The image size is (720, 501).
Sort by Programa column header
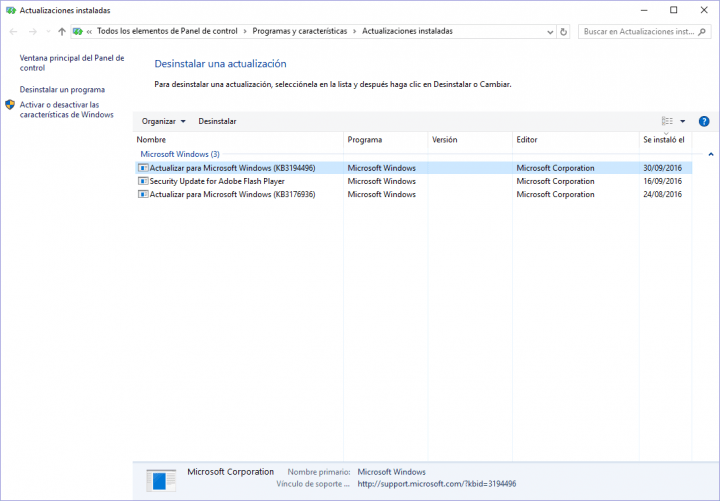(x=385, y=140)
